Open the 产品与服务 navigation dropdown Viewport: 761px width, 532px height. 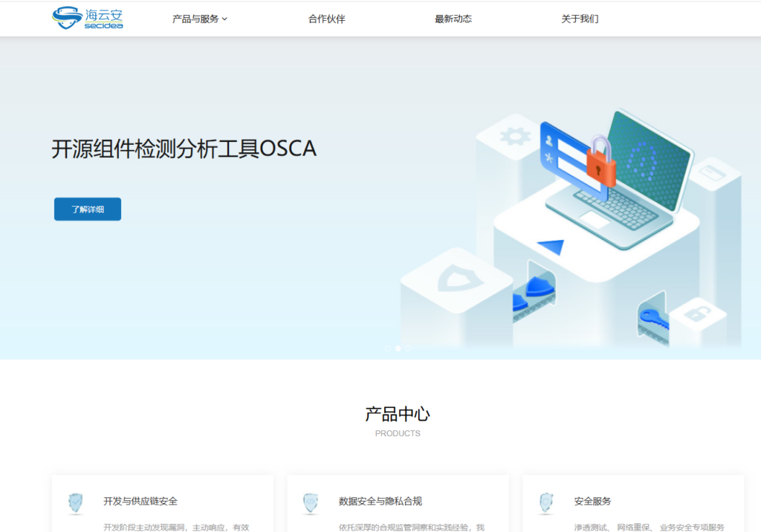(195, 19)
